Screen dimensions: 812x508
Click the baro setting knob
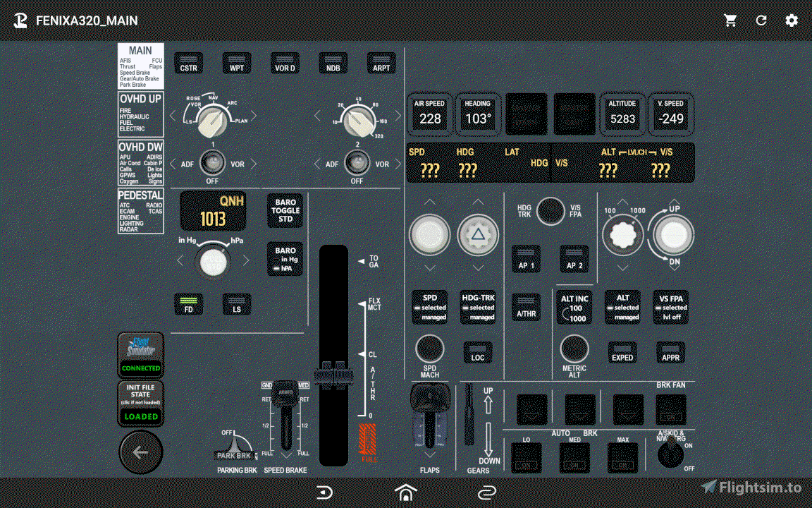point(214,262)
